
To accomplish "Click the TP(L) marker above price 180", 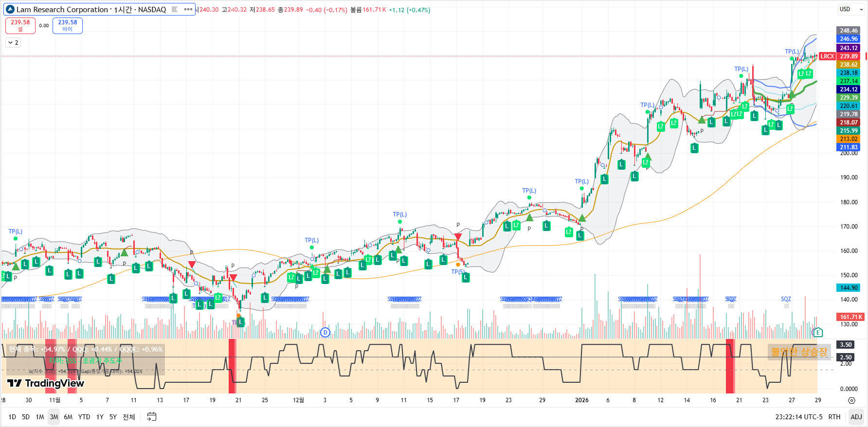I will click(x=529, y=191).
